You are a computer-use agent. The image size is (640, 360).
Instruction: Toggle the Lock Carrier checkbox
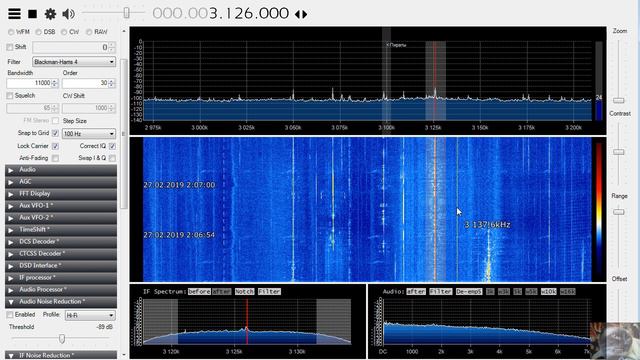[x=56, y=146]
